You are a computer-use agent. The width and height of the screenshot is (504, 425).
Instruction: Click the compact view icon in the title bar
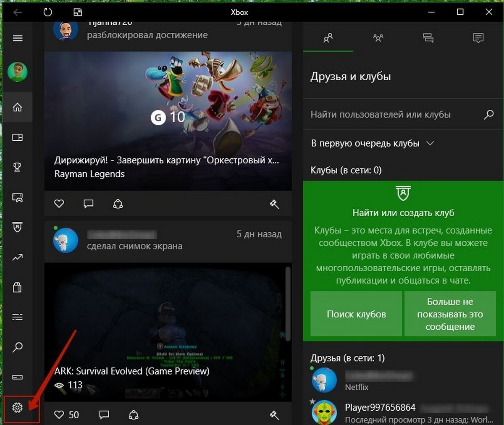[x=78, y=12]
